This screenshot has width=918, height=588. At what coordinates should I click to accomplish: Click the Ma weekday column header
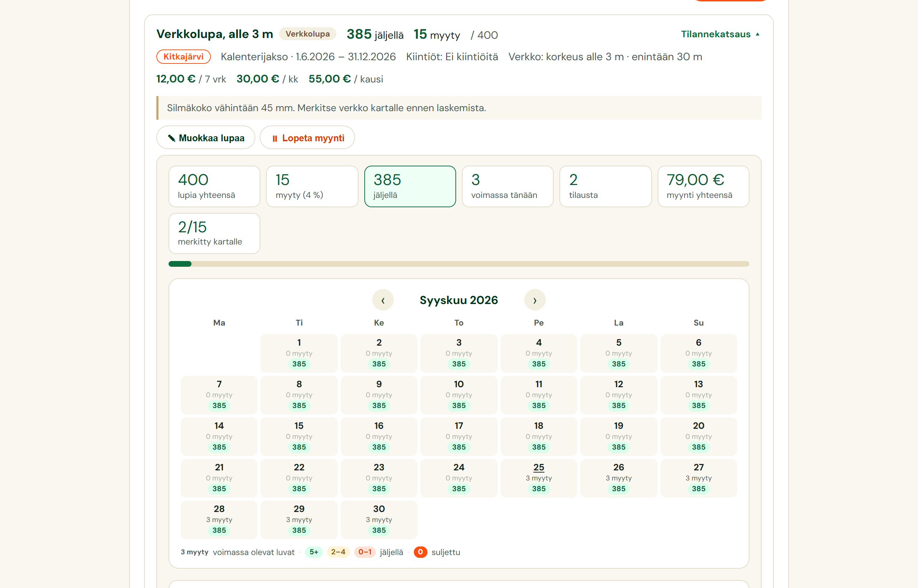pos(219,323)
